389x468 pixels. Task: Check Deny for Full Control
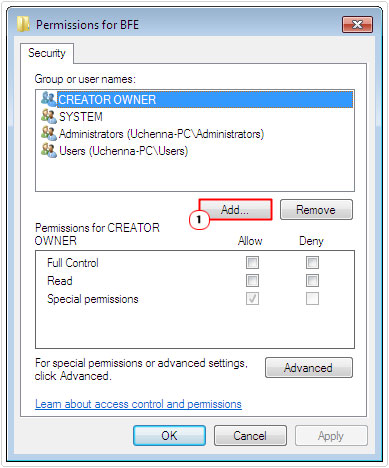[x=312, y=263]
